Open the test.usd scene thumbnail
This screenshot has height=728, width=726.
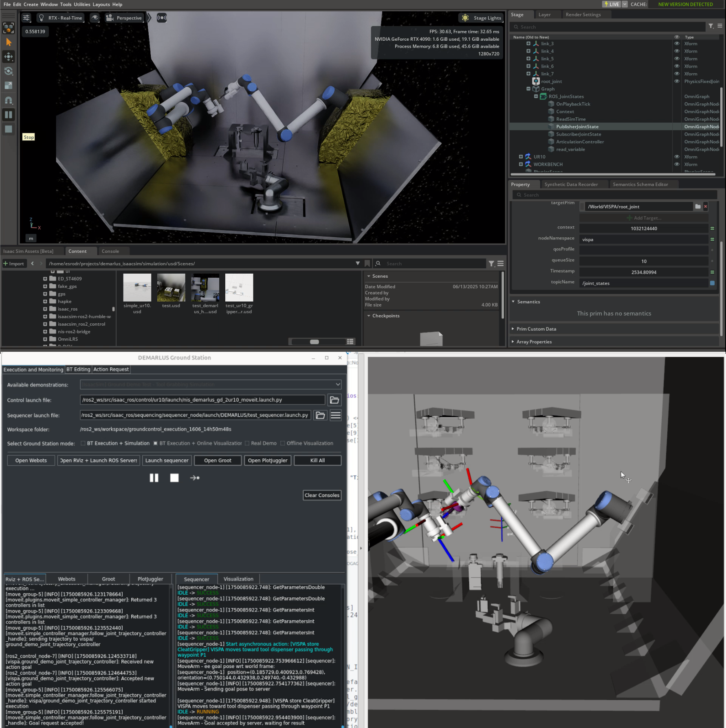pos(171,287)
